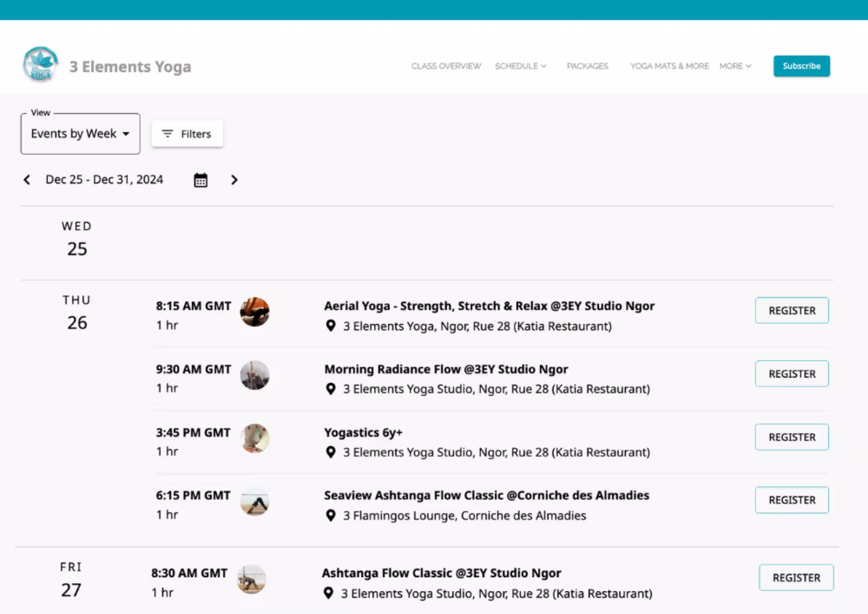Register for Seaview Ashtanga Flow Classic
The image size is (868, 614).
pos(792,500)
